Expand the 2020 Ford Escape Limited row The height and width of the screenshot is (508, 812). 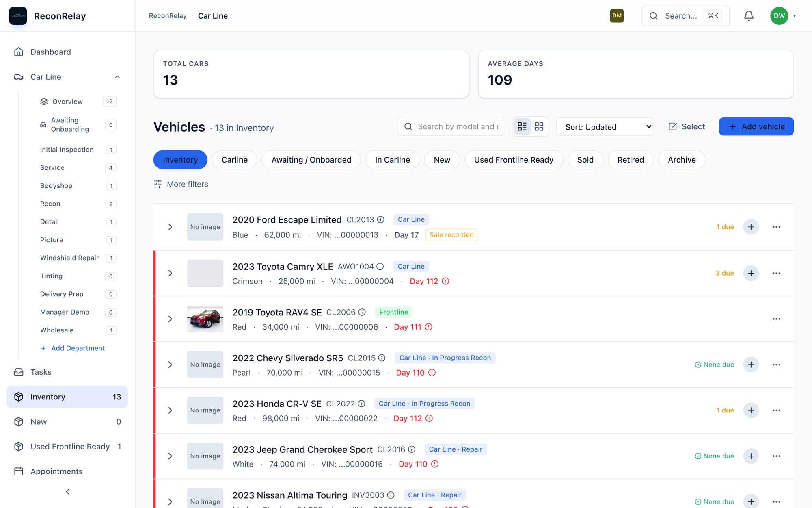[x=170, y=227]
